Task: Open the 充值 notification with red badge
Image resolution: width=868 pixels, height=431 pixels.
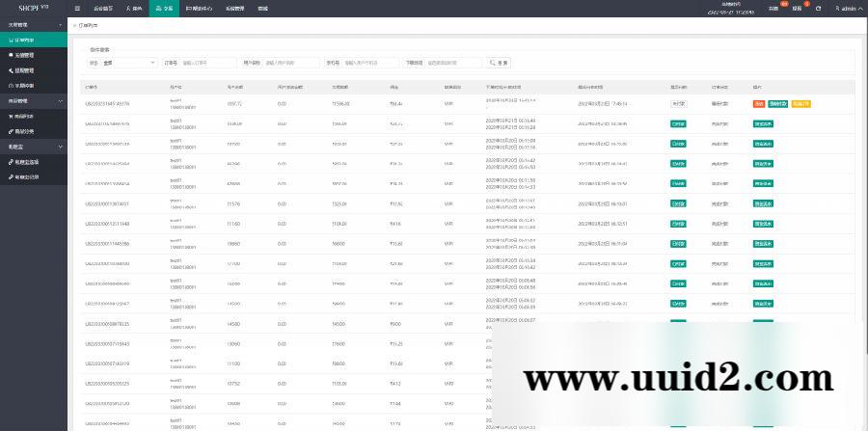Action: click(x=773, y=8)
